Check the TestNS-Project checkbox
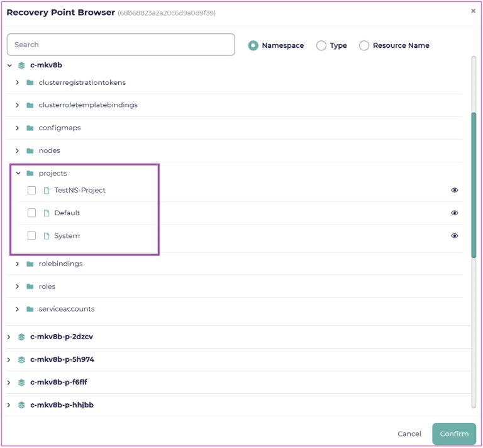483x448 pixels. pos(31,190)
